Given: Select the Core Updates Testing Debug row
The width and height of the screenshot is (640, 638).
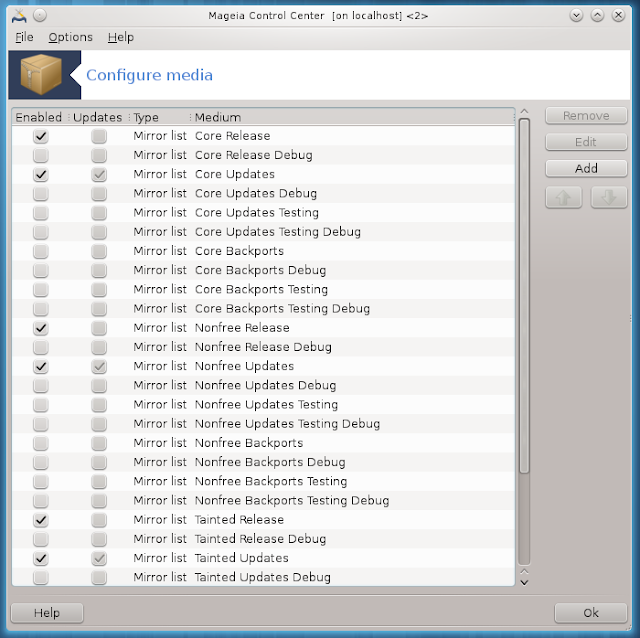Looking at the screenshot, I should tap(263, 232).
